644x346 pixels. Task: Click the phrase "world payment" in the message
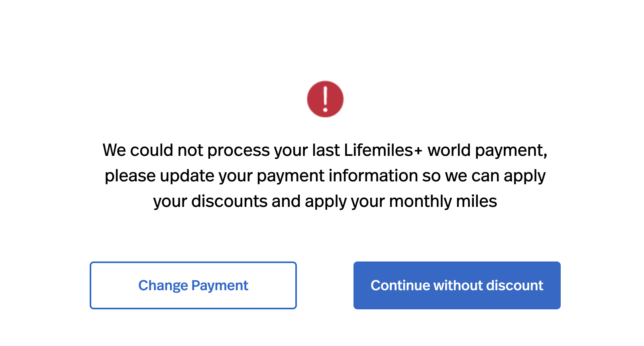pos(487,151)
